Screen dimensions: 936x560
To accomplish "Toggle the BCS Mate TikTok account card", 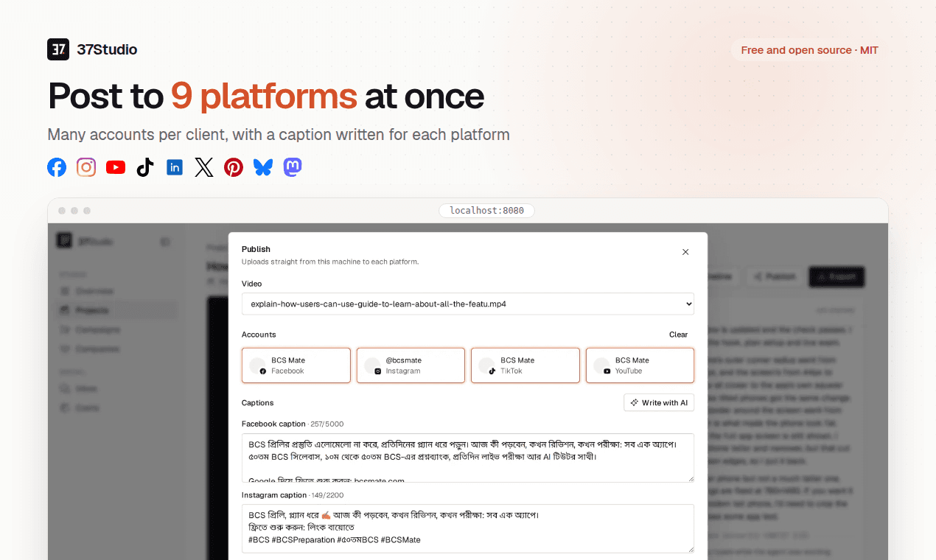I will (x=525, y=365).
